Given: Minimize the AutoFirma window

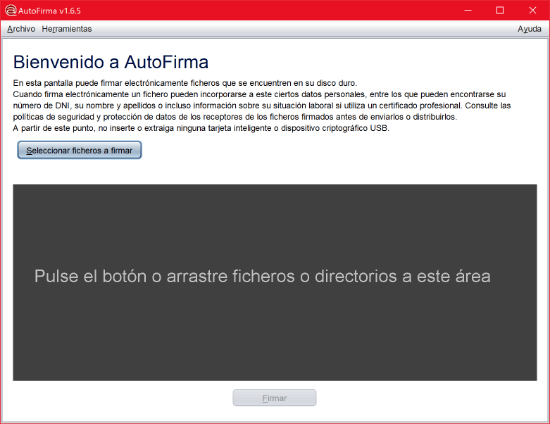Looking at the screenshot, I should tap(468, 10).
